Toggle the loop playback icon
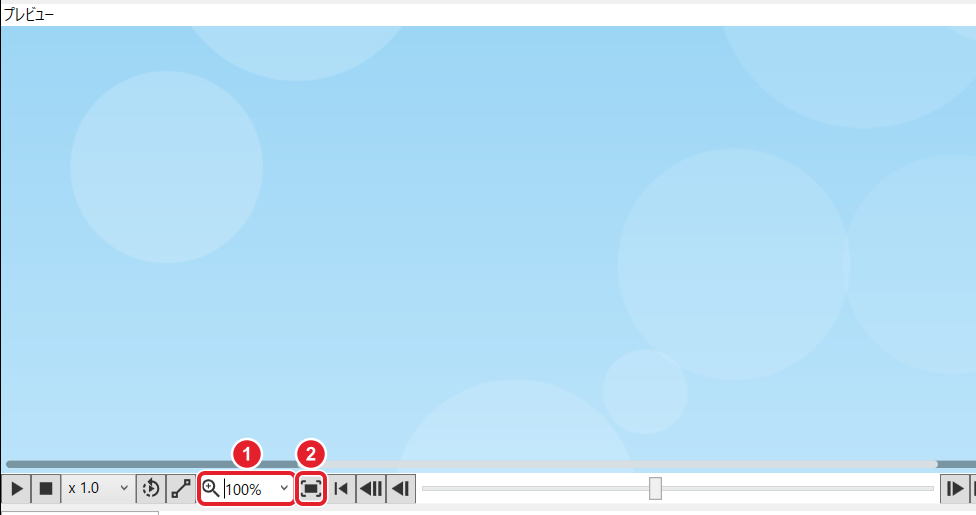Screen dimensions: 976x515 (x=151, y=489)
